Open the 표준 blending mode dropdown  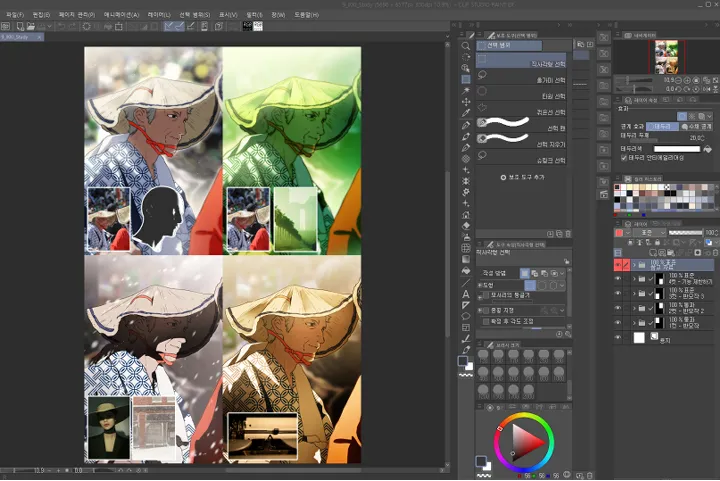coord(649,233)
